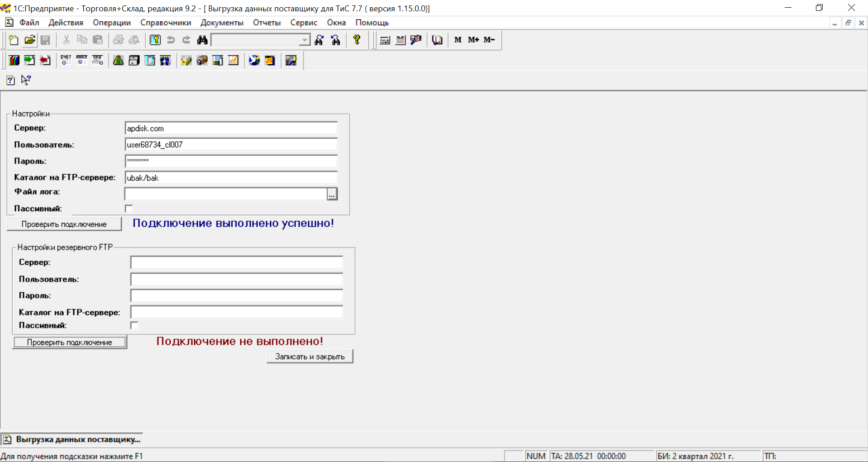Open the Отчеты menu

click(267, 23)
